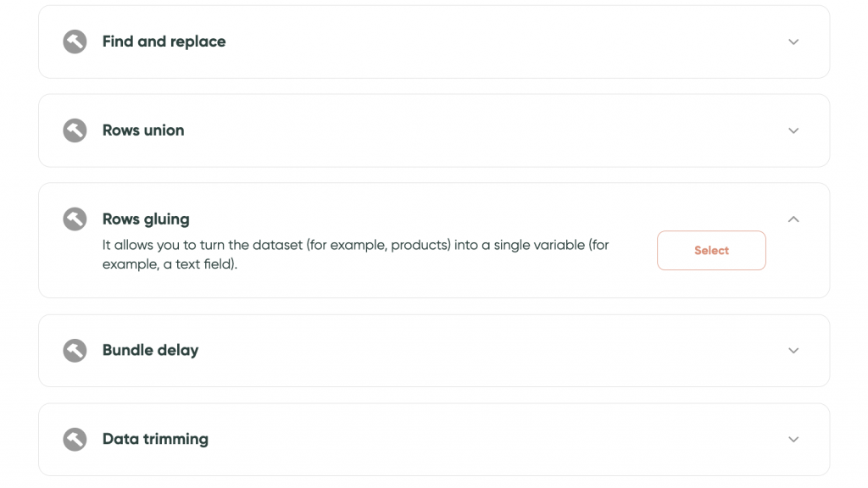This screenshot has height=488, width=868.
Task: Expand the Bundle delay chevron
Action: click(793, 351)
